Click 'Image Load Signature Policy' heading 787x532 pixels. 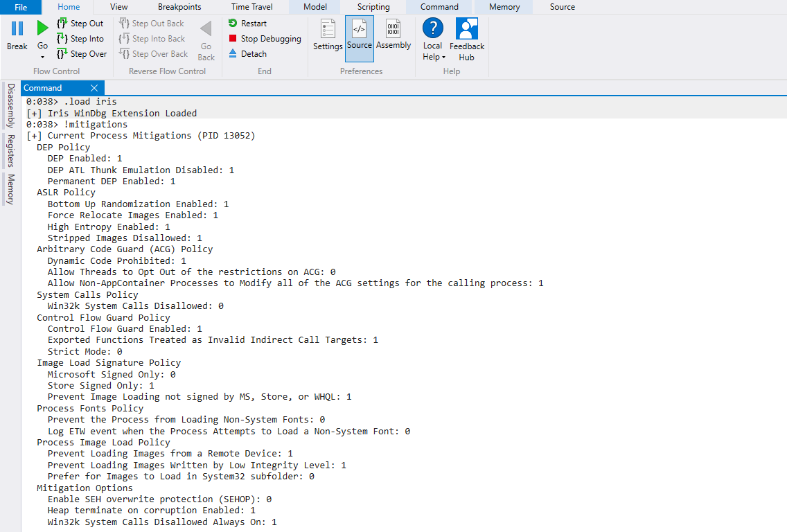point(108,362)
